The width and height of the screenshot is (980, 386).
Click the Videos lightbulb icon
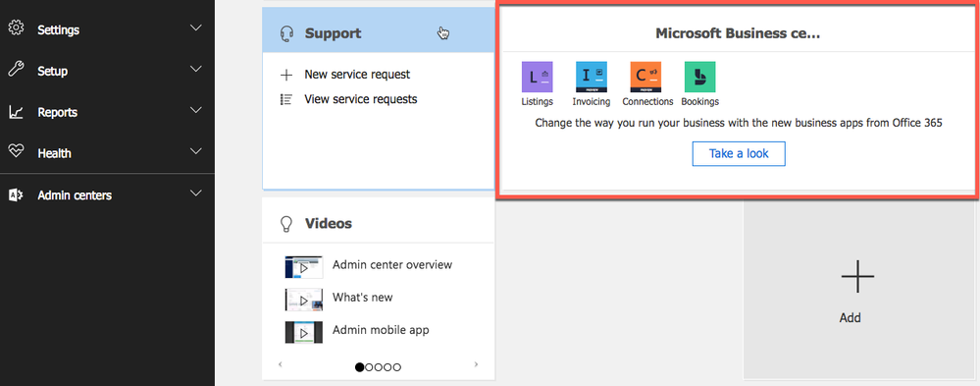(x=286, y=223)
